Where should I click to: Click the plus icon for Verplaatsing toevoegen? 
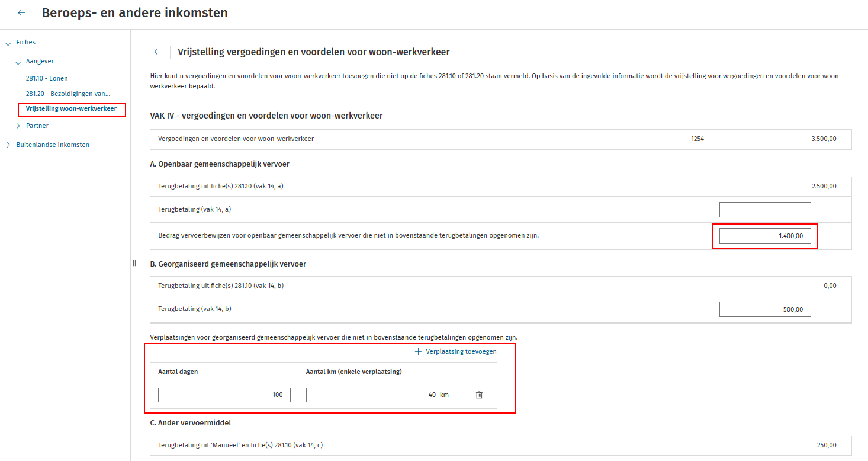(x=418, y=351)
